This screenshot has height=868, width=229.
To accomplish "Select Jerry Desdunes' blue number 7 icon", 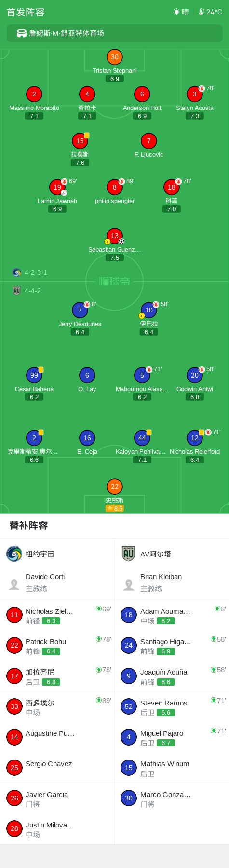I will [x=80, y=310].
